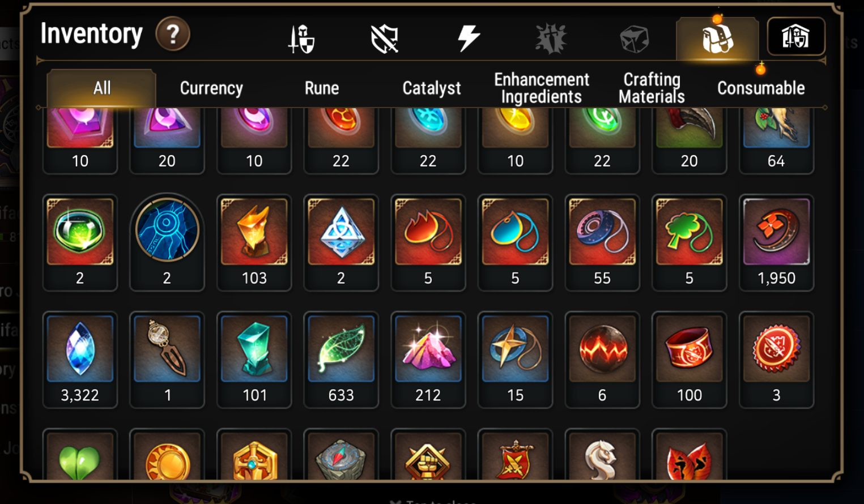Image resolution: width=864 pixels, height=504 pixels.
Task: Select the blue circular rune item
Action: point(167,242)
